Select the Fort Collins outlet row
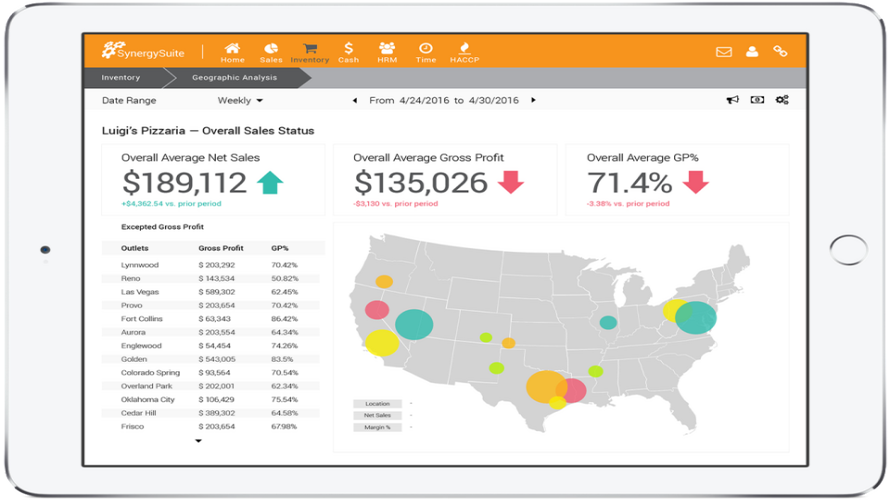Screen dimensions: 890x500 click(211, 319)
